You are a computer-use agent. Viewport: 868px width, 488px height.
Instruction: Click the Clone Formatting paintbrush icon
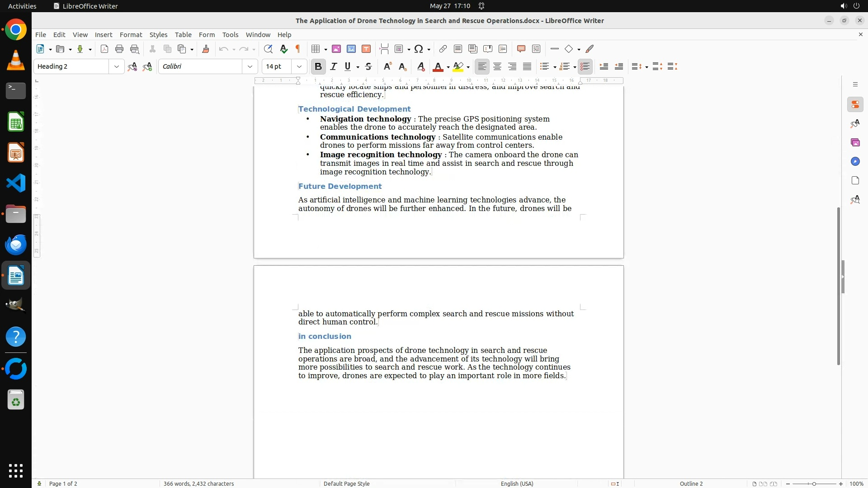click(x=206, y=49)
